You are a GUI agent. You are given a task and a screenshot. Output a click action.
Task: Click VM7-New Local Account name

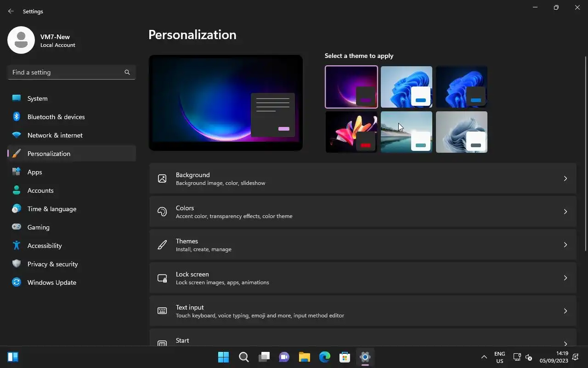57,40
